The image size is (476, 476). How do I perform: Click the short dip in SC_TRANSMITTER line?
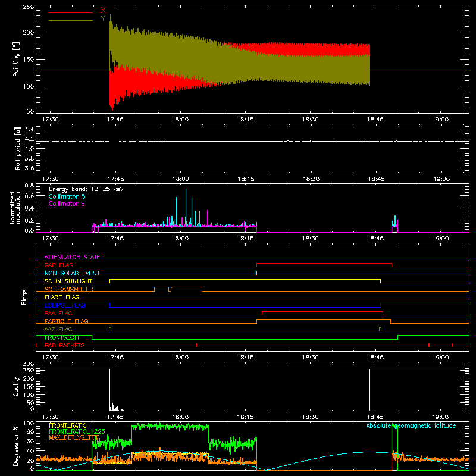pos(170,289)
